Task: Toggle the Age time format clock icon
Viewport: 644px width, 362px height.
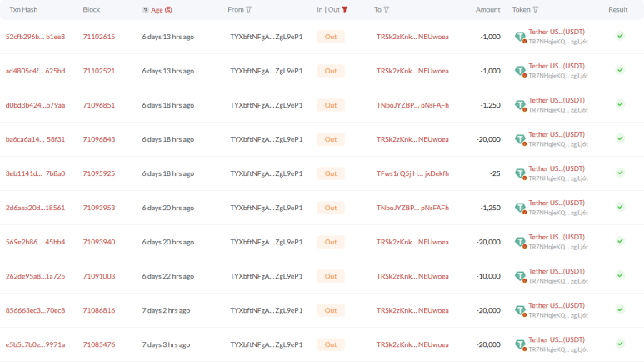Action: tap(168, 10)
